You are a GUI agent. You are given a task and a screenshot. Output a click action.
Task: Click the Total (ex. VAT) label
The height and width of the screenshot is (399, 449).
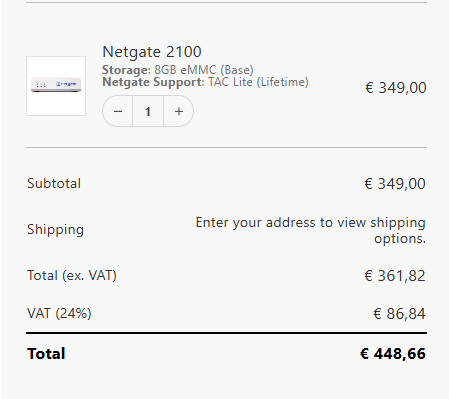72,276
